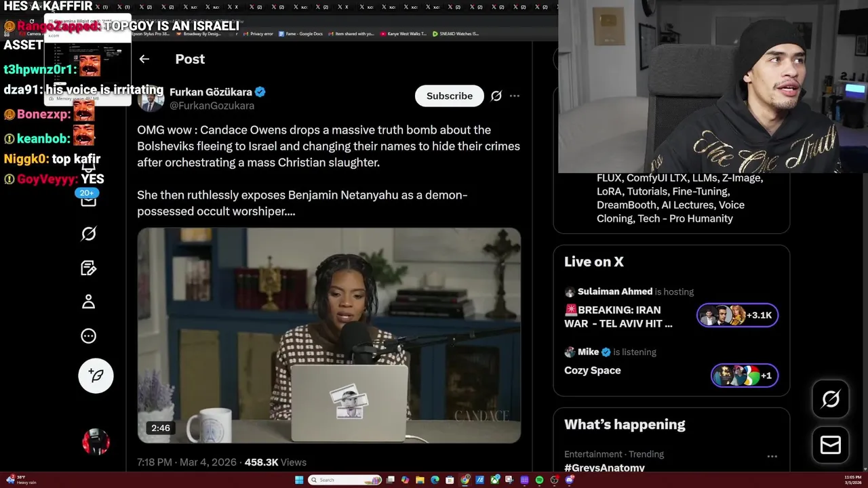The width and height of the screenshot is (868, 488).
Task: Open Grok actions icon beside Subscribe
Action: click(496, 96)
